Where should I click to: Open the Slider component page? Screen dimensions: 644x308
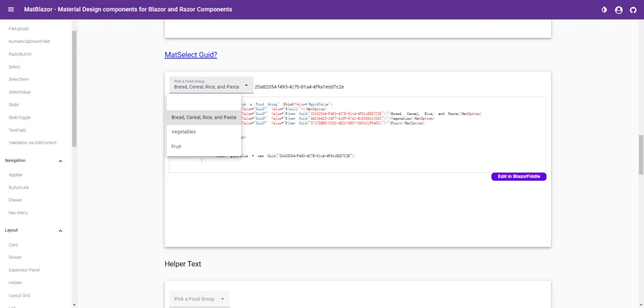pos(14,105)
